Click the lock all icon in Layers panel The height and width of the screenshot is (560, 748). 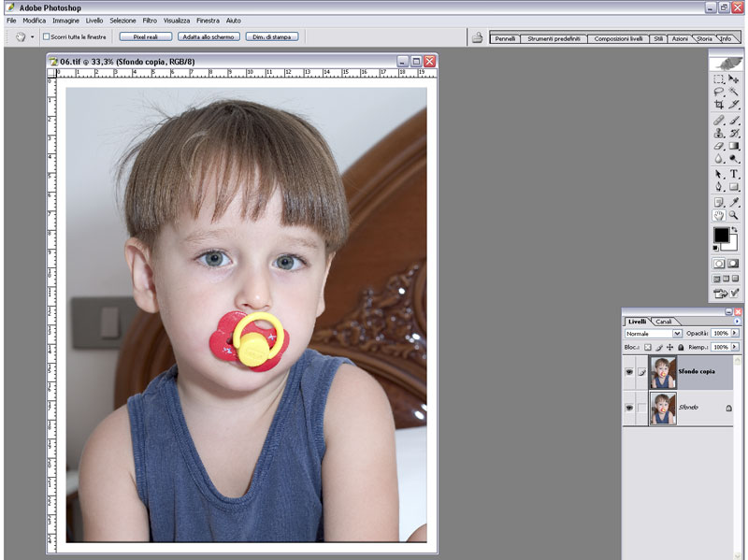pos(681,347)
